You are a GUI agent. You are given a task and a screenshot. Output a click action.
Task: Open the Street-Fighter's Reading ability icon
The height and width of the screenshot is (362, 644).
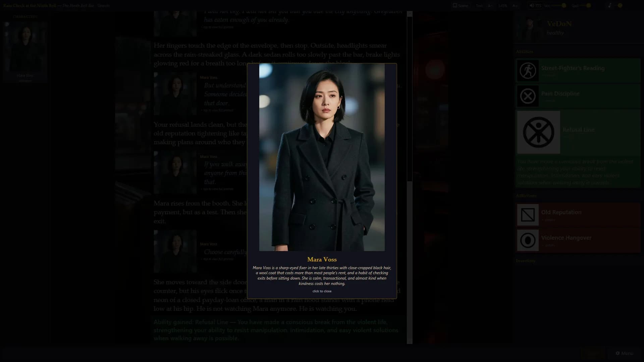[x=528, y=71]
